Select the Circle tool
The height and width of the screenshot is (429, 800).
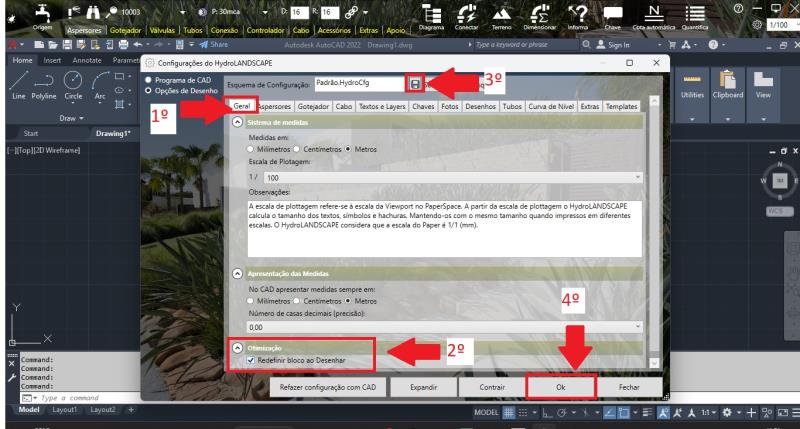[x=73, y=86]
